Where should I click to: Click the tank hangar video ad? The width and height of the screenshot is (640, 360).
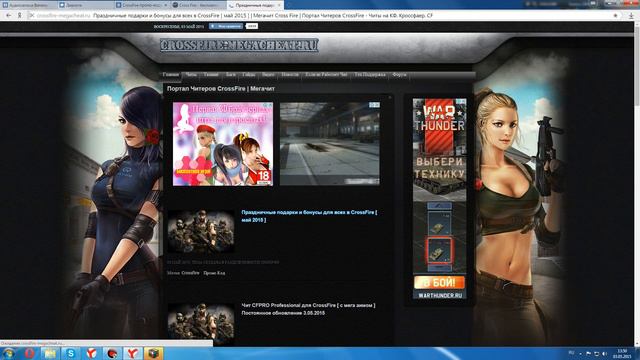pyautogui.click(x=330, y=144)
